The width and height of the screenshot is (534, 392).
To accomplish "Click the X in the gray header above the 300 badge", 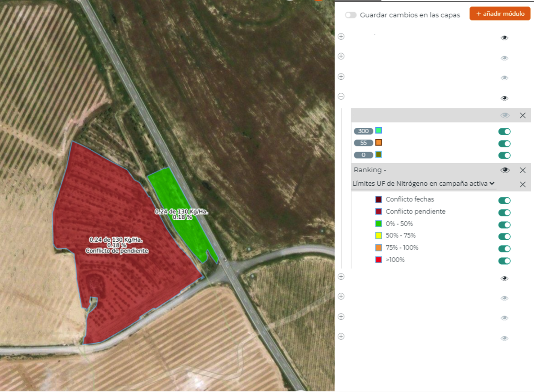I will click(522, 116).
